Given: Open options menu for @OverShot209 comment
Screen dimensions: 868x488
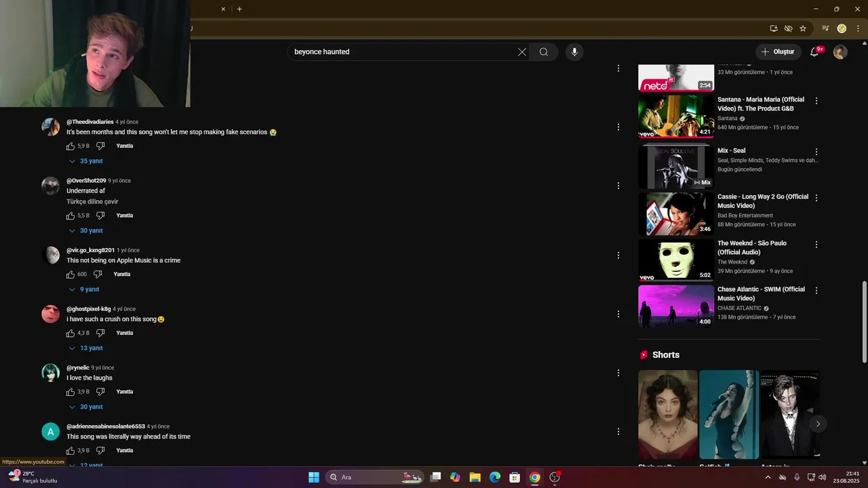Looking at the screenshot, I should click(618, 186).
